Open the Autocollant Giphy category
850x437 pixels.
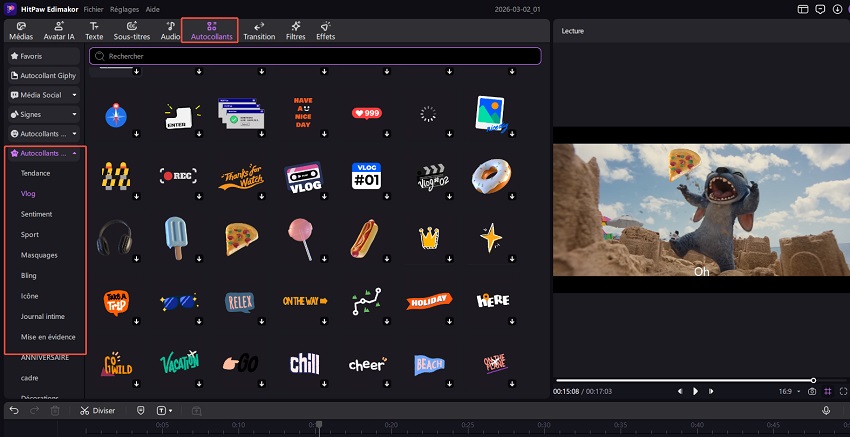pyautogui.click(x=43, y=75)
